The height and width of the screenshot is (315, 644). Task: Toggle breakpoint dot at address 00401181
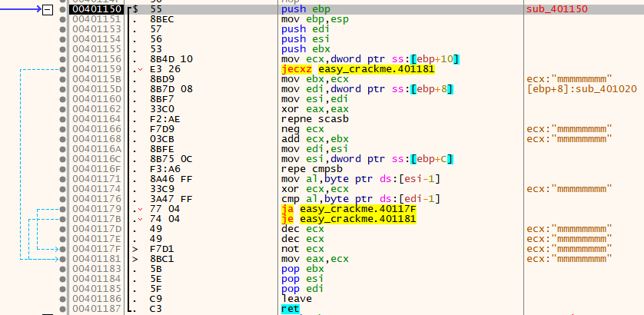pos(62,259)
